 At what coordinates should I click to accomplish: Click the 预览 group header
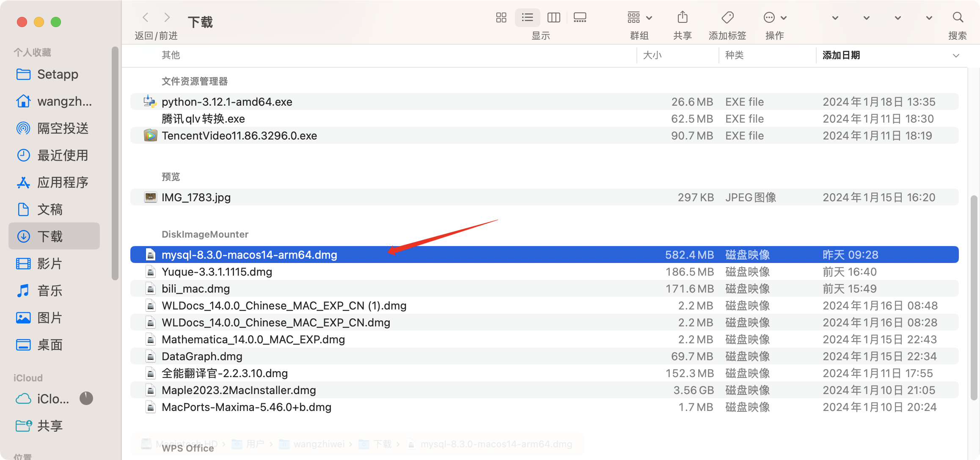click(171, 177)
